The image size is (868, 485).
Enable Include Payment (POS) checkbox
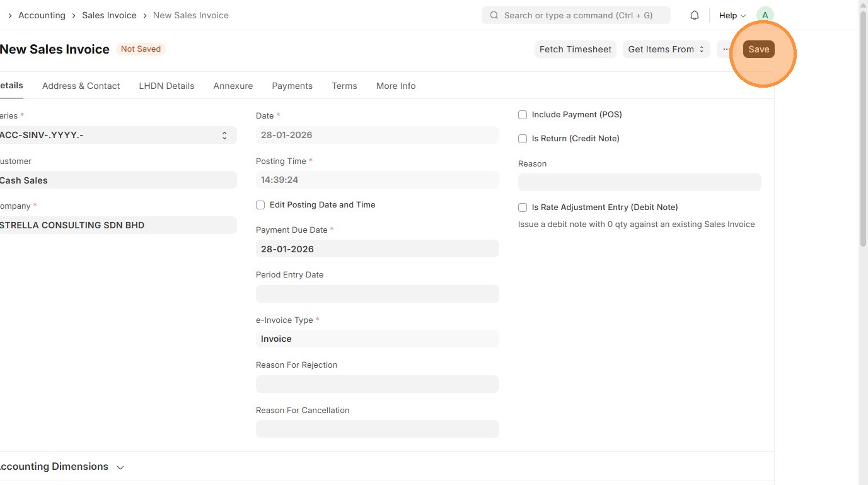click(523, 115)
